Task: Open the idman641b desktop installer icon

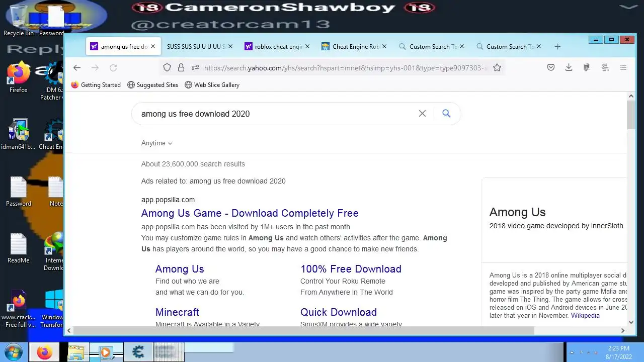Action: click(x=19, y=135)
